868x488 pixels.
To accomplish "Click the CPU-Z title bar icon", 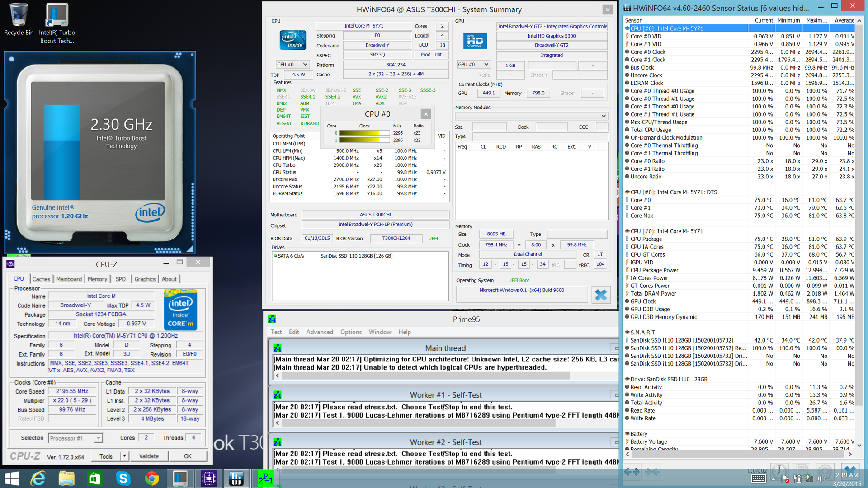I will click(11, 264).
